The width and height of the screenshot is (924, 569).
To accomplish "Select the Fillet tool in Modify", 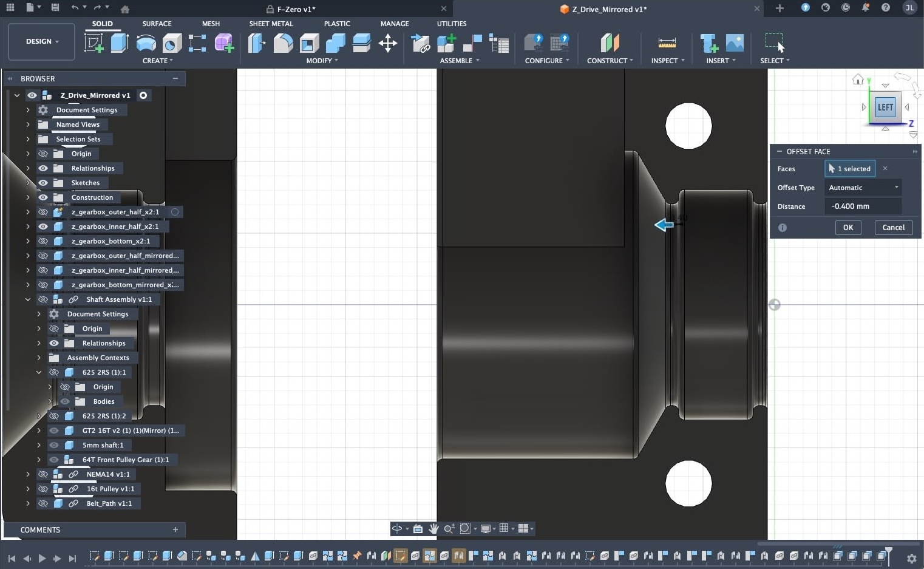I will pos(283,43).
